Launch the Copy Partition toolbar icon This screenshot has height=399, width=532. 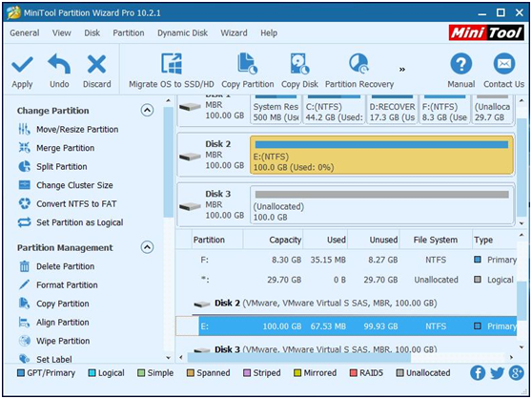(x=247, y=64)
